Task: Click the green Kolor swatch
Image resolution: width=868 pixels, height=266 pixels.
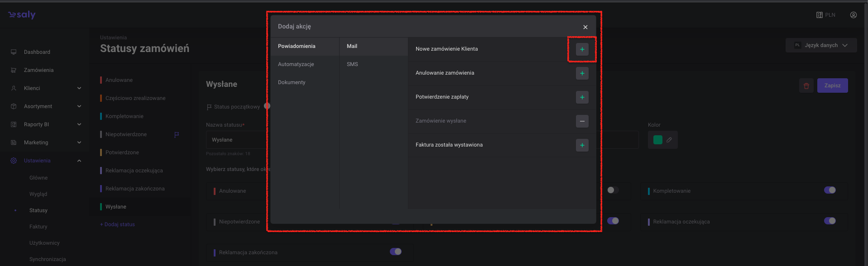Action: [x=657, y=140]
